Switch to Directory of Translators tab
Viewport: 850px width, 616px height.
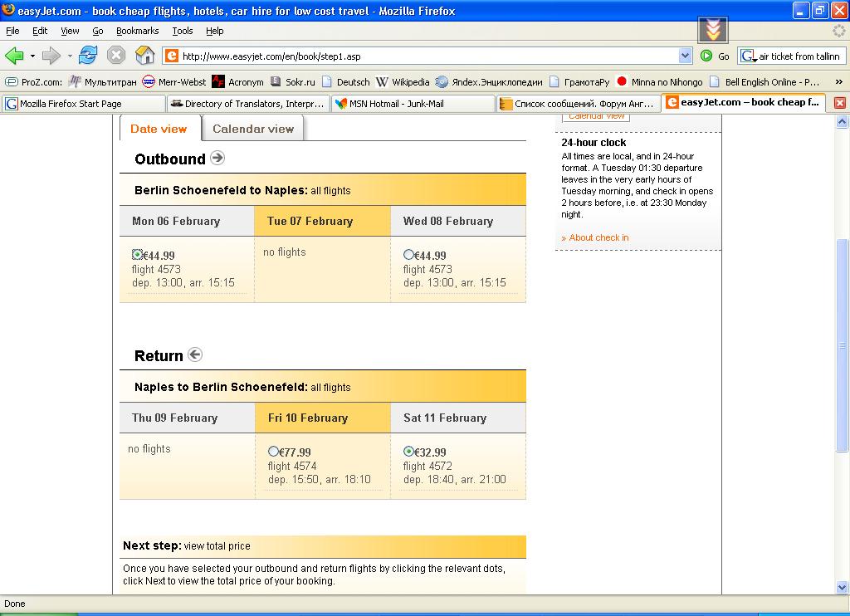click(247, 104)
